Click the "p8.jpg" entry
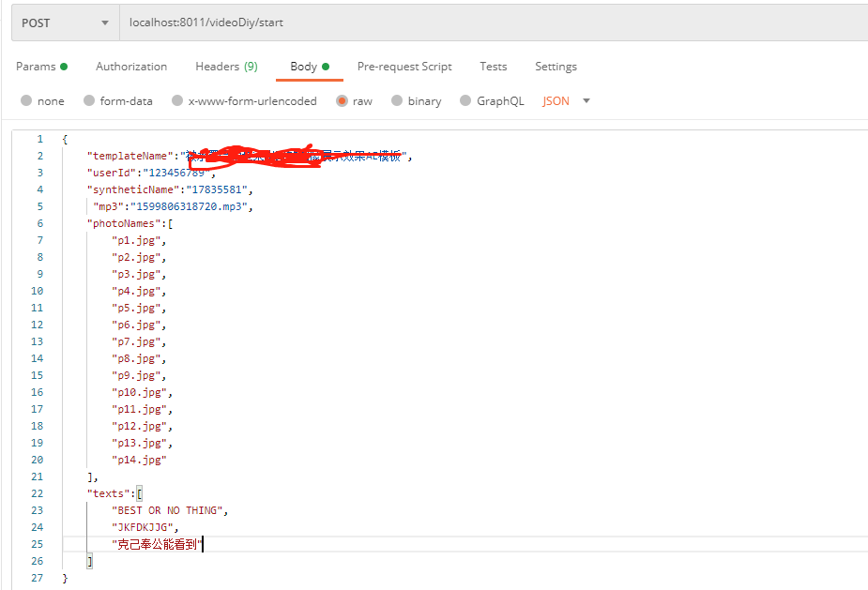The image size is (868, 590). pos(136,358)
